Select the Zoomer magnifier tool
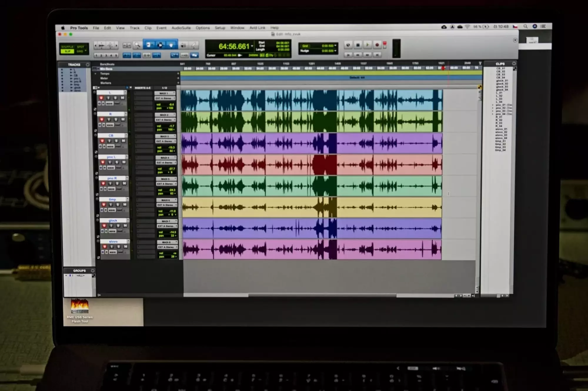The image size is (588, 391). pos(137,45)
